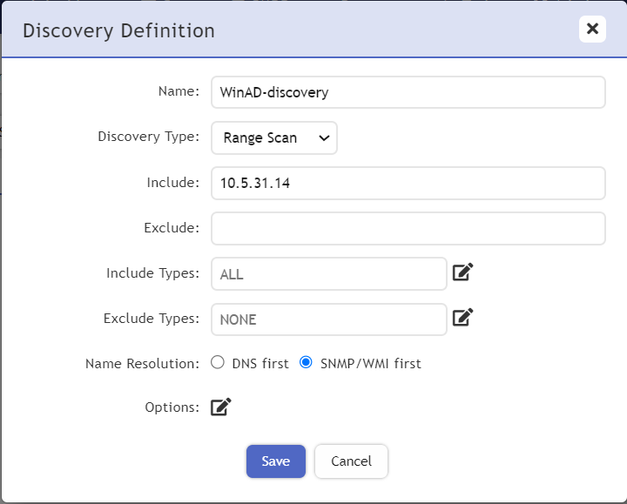Image resolution: width=627 pixels, height=504 pixels.
Task: Open the Options edit icon
Action: tap(221, 407)
